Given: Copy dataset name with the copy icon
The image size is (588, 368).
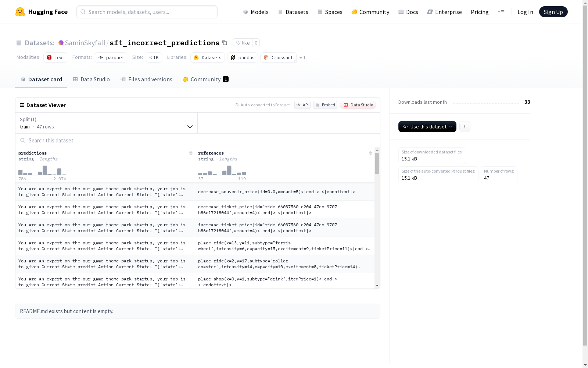Looking at the screenshot, I should (225, 43).
